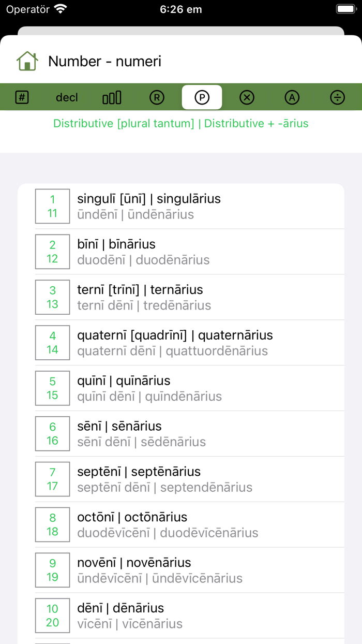Tap the 6:26 em clock display
This screenshot has height=644, width=362.
point(180,9)
